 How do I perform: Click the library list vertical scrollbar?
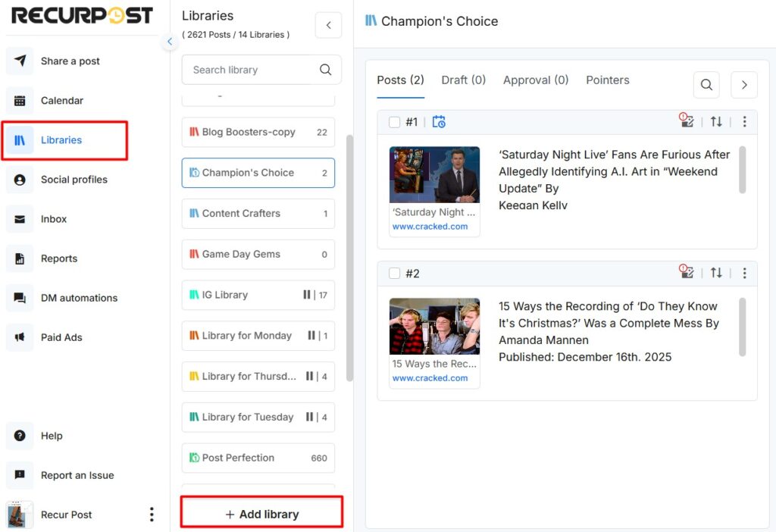coord(349,258)
